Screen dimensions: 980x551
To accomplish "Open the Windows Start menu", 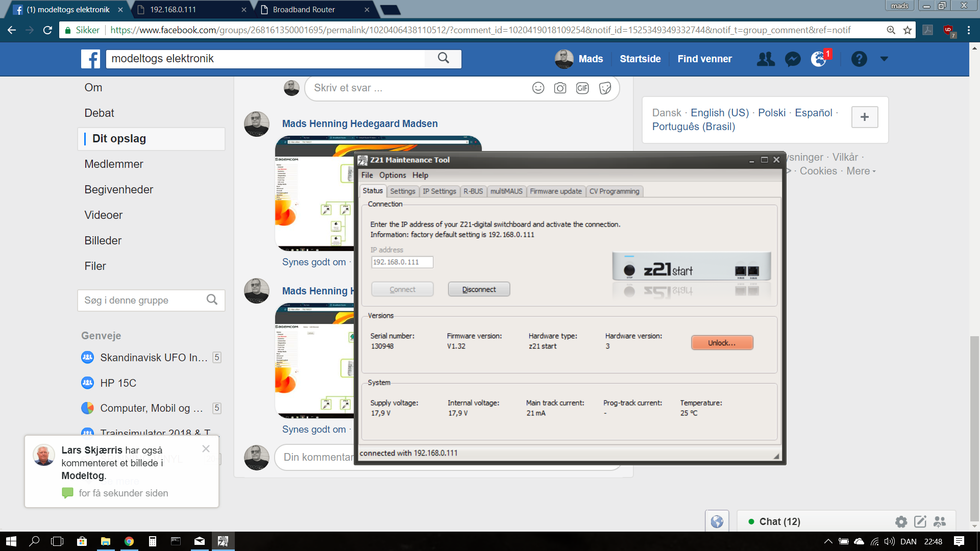I will click(11, 541).
